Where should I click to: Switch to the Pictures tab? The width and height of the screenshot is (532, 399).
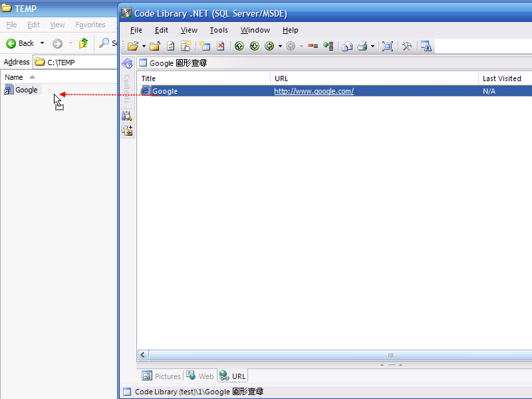pyautogui.click(x=161, y=376)
